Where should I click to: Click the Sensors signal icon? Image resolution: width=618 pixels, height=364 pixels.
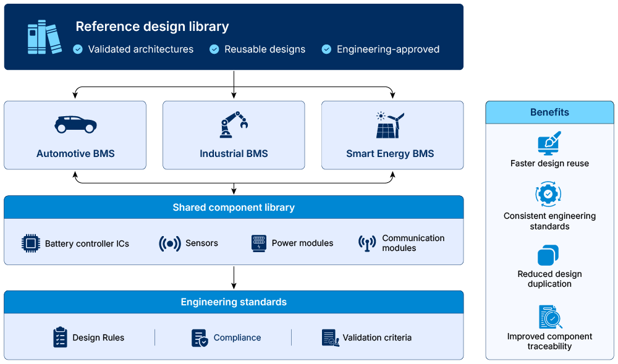point(170,244)
